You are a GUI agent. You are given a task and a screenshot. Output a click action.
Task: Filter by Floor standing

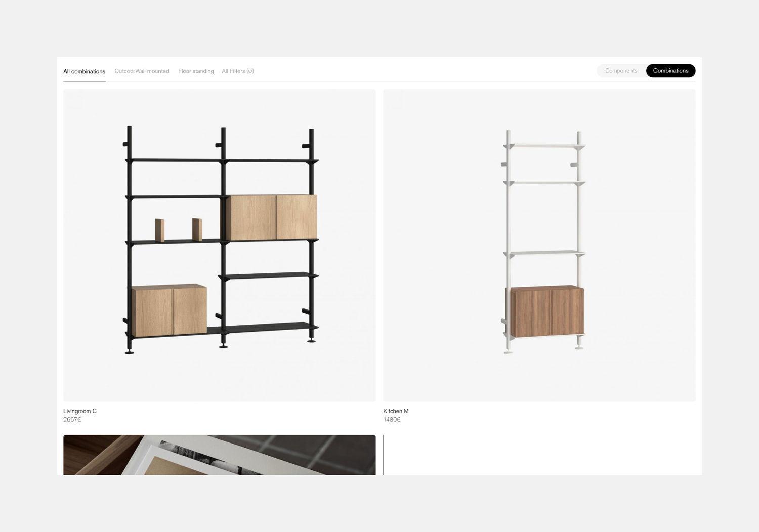point(196,71)
